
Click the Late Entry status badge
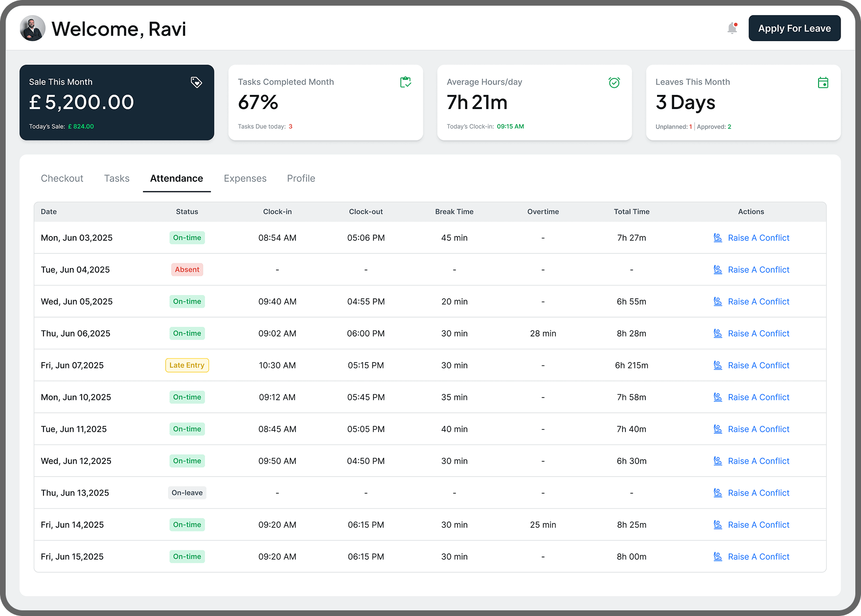pyautogui.click(x=187, y=365)
